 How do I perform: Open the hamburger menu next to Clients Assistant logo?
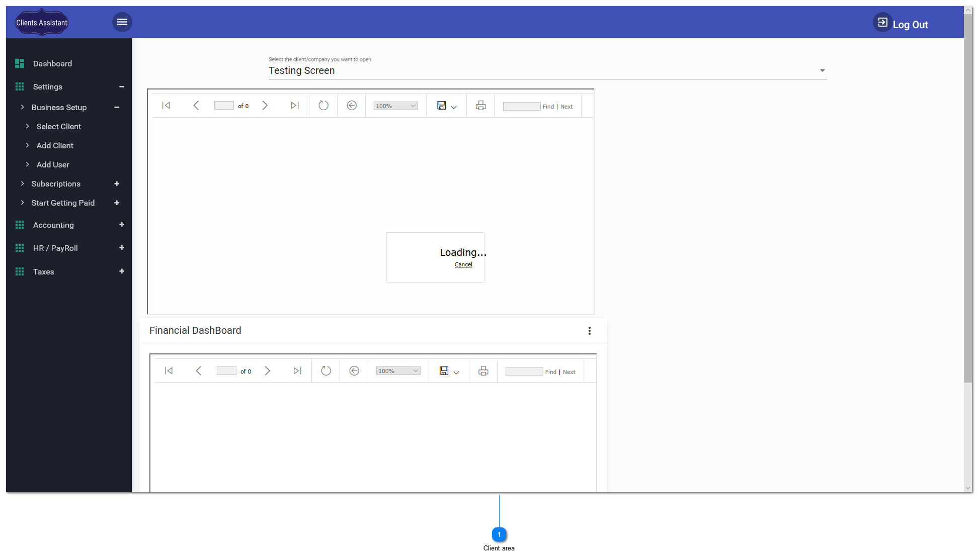[x=122, y=22]
